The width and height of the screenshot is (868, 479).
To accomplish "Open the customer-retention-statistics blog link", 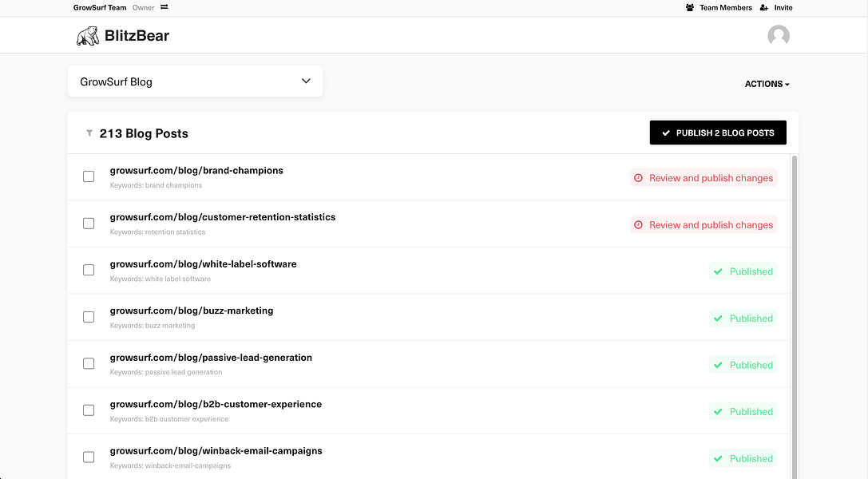I will click(x=223, y=217).
